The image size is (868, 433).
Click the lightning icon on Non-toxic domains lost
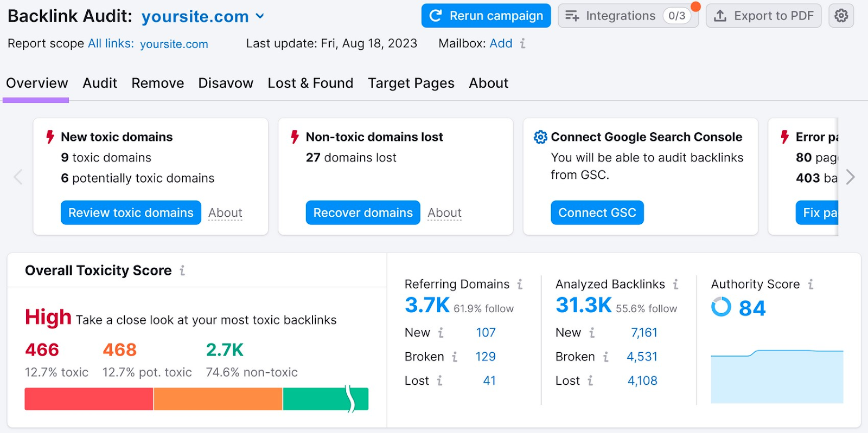click(295, 137)
